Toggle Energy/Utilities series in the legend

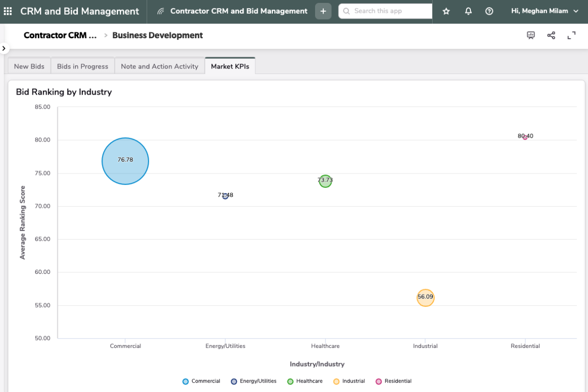coord(253,381)
